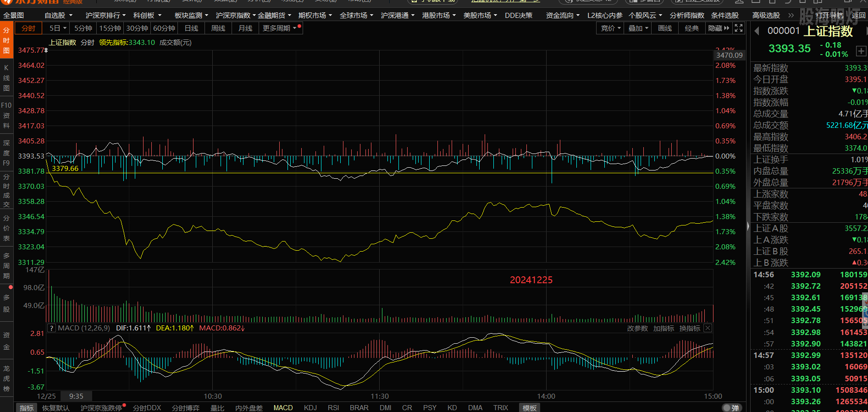Click 换指标 to change indicator

point(690,329)
